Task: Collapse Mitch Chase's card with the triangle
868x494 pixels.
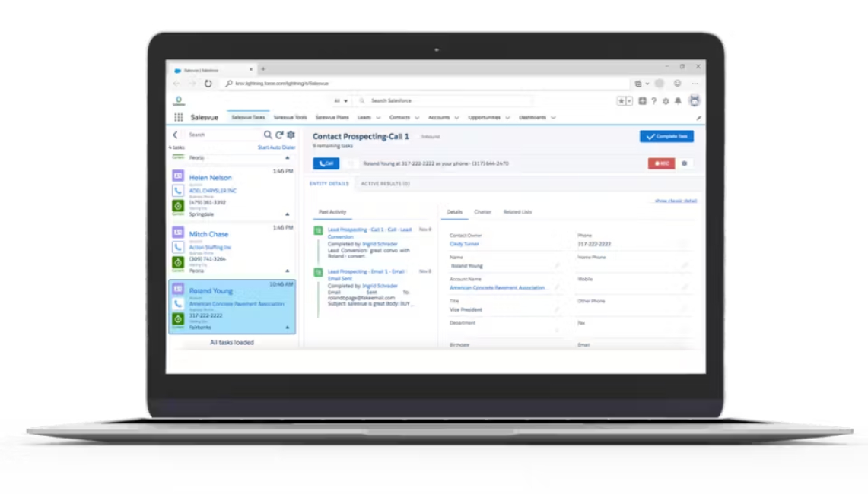Action: 288,271
